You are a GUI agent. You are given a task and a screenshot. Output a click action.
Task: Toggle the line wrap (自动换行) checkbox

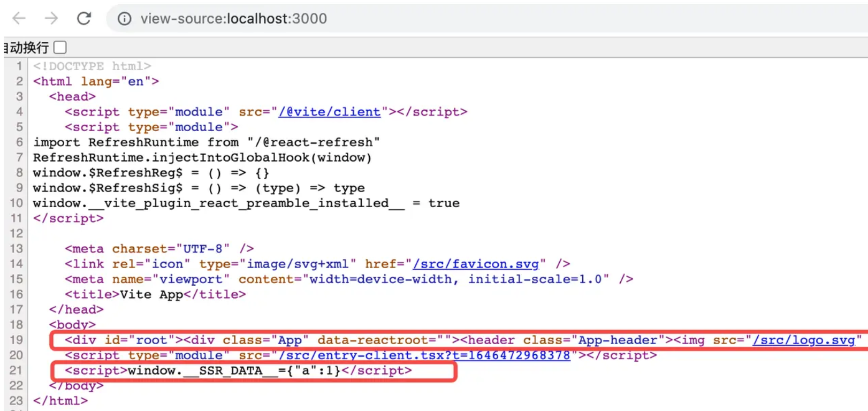tap(60, 48)
